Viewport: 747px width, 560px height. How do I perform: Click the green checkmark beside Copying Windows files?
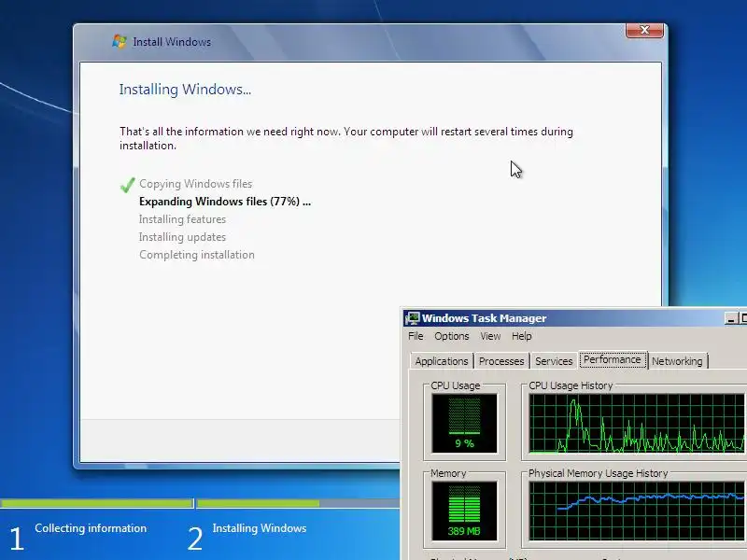pos(127,185)
